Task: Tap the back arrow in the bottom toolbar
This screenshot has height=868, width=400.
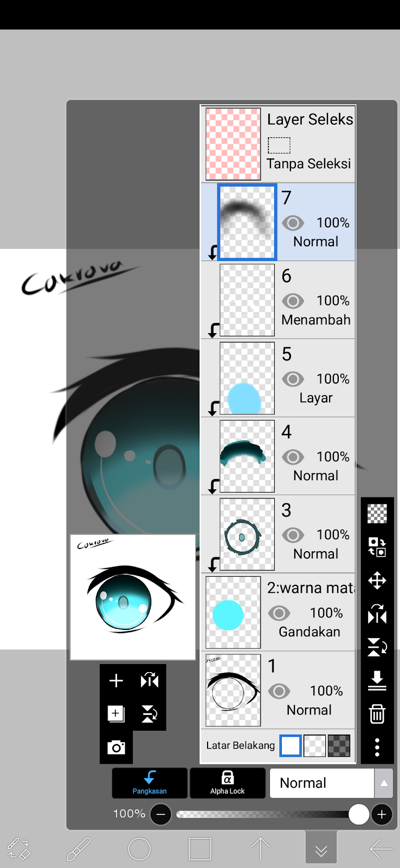Action: tap(381, 849)
